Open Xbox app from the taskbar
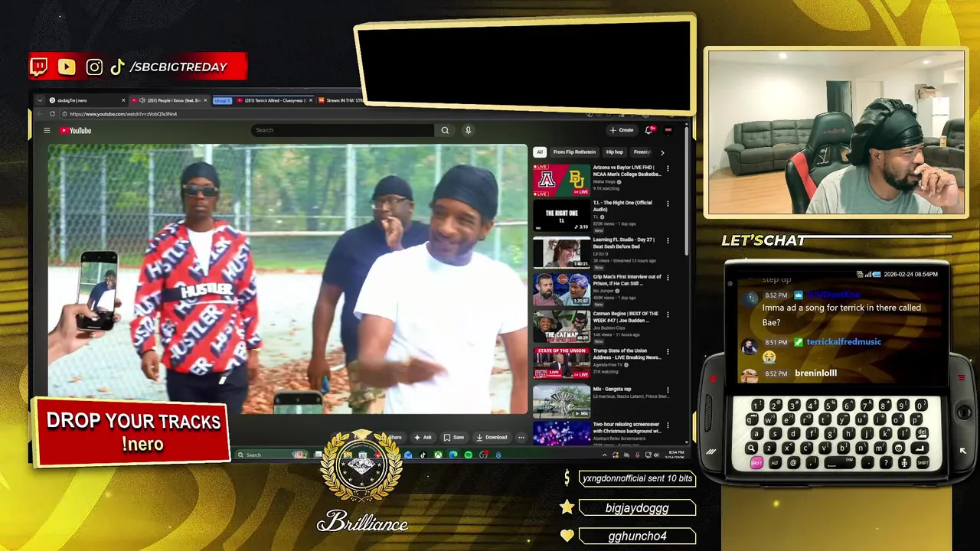 click(x=438, y=455)
